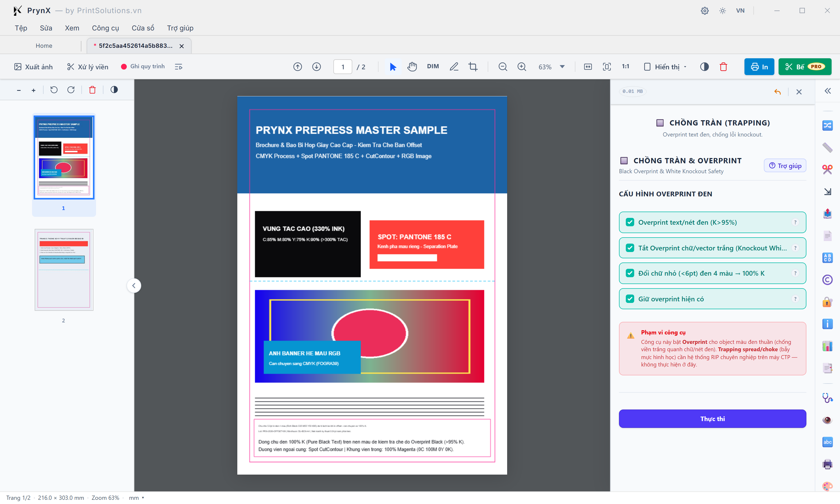Go to next page arrow
Image resolution: width=840 pixels, height=504 pixels.
[316, 67]
